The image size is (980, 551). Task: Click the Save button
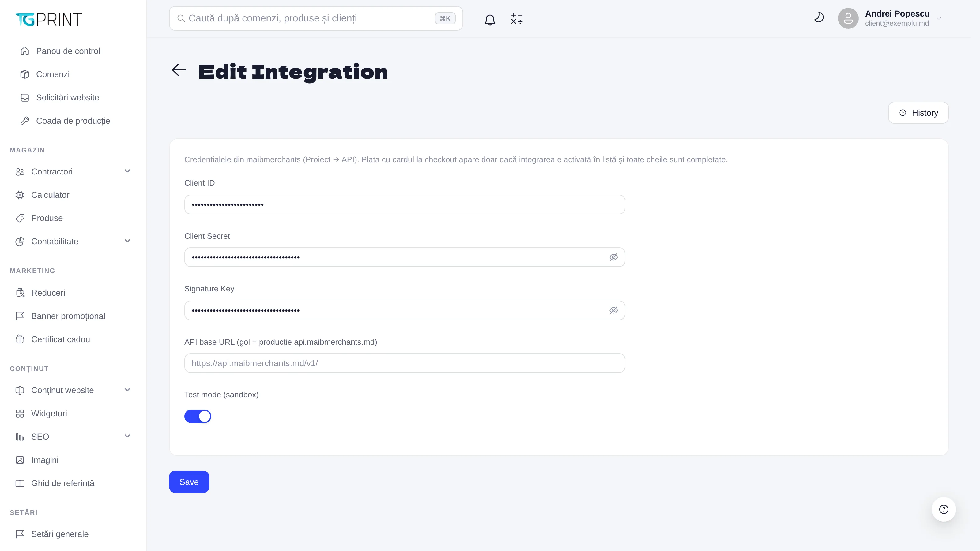pyautogui.click(x=189, y=482)
